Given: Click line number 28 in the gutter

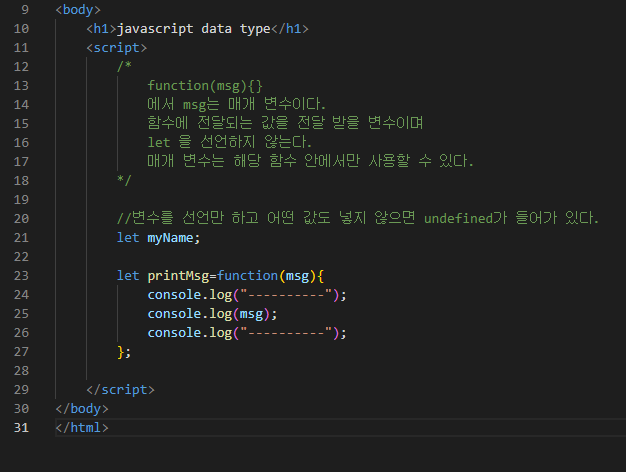Looking at the screenshot, I should click(21, 371).
